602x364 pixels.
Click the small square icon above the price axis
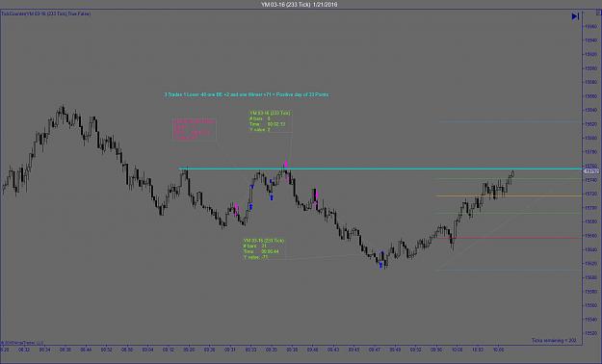[598, 13]
